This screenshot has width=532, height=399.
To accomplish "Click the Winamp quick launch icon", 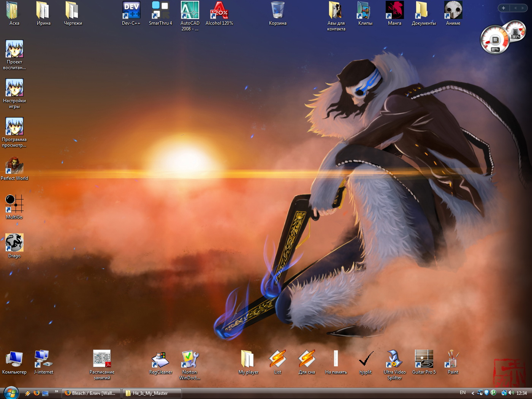I will click(x=28, y=393).
